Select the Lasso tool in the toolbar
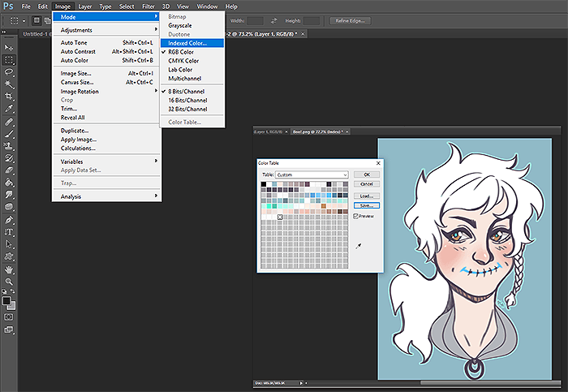 pyautogui.click(x=9, y=71)
